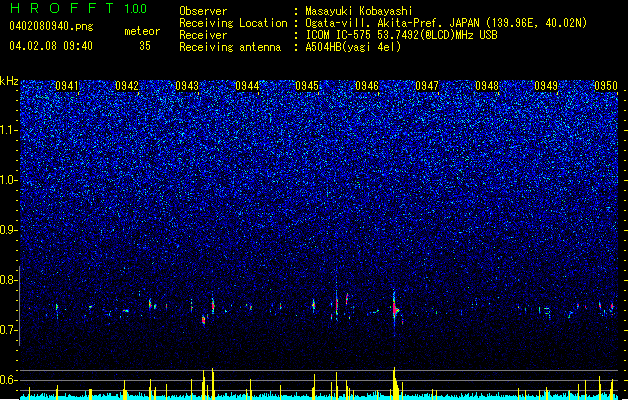Click the 0946 time marker
This screenshot has height=400, width=629.
coord(367,86)
